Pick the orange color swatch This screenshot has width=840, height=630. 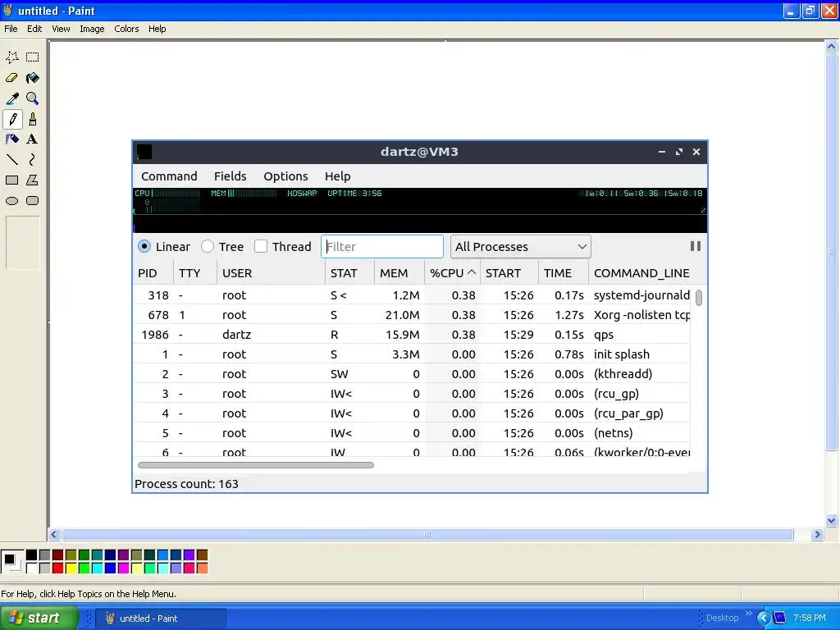[x=202, y=568]
